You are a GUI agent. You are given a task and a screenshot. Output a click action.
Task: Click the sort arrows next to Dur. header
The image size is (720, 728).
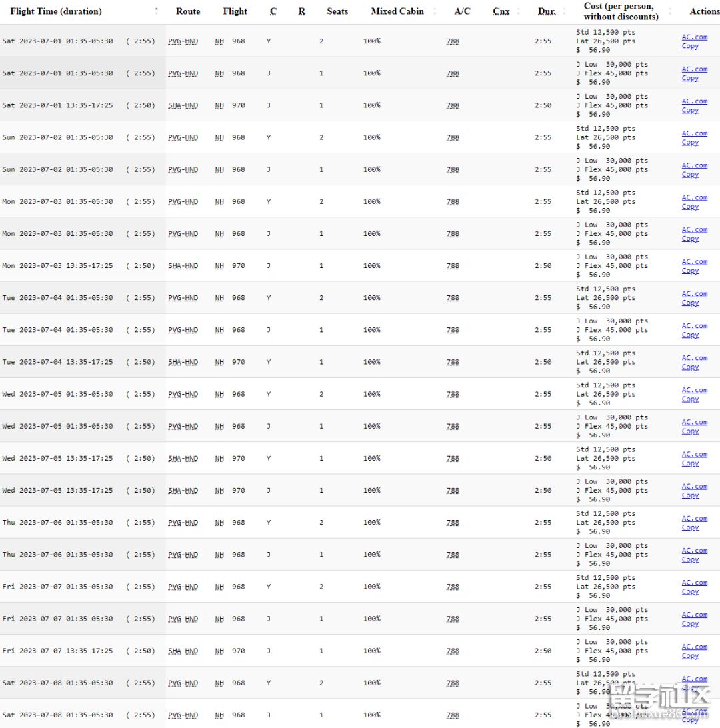pyautogui.click(x=564, y=11)
